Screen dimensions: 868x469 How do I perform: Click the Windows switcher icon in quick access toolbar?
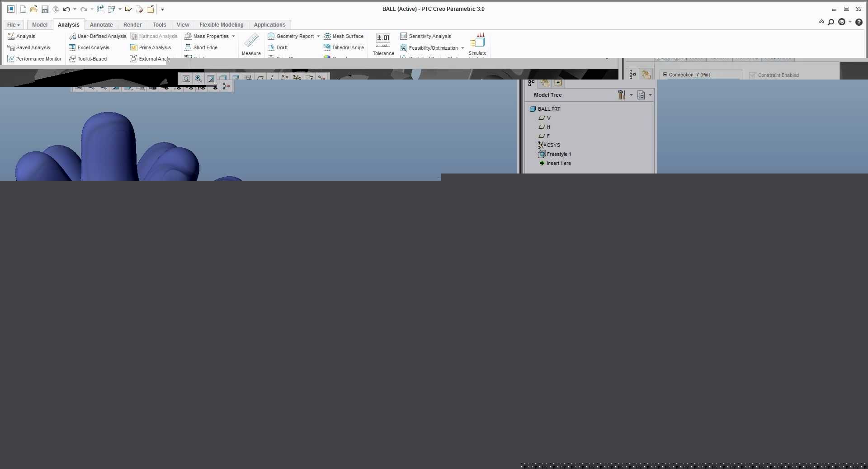(x=111, y=9)
